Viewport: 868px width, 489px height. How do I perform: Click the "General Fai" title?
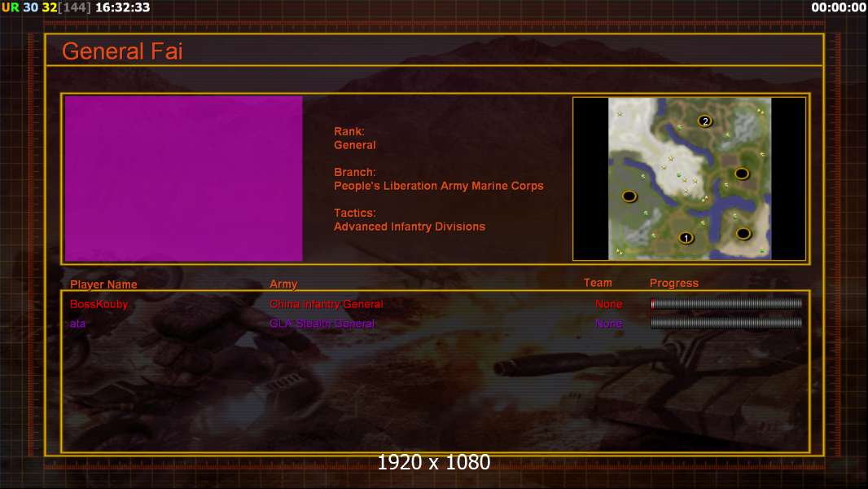click(x=122, y=51)
